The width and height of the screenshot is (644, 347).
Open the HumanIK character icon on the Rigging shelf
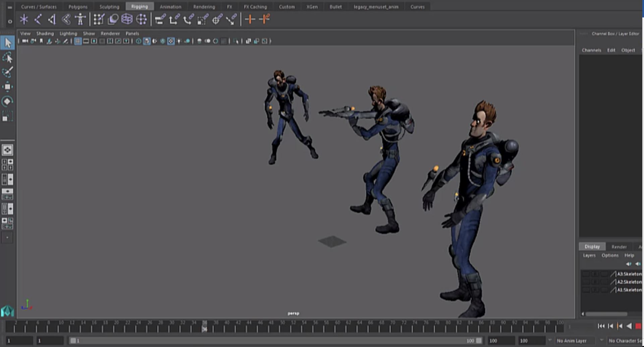click(x=80, y=19)
